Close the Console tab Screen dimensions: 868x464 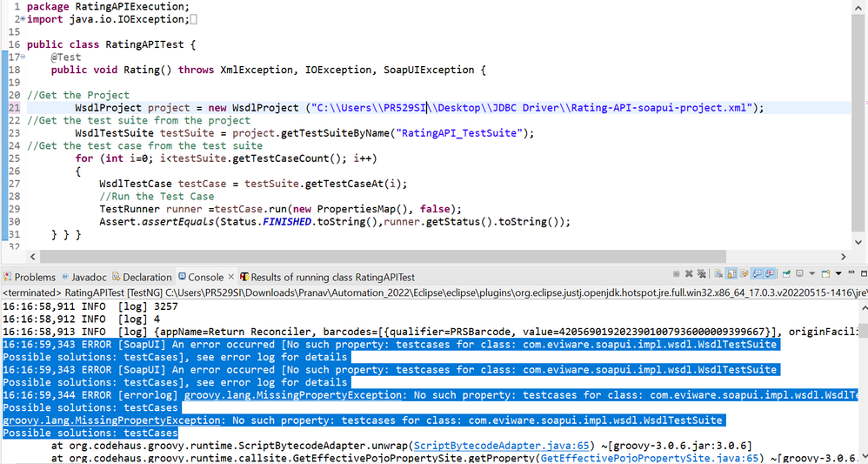(230, 277)
